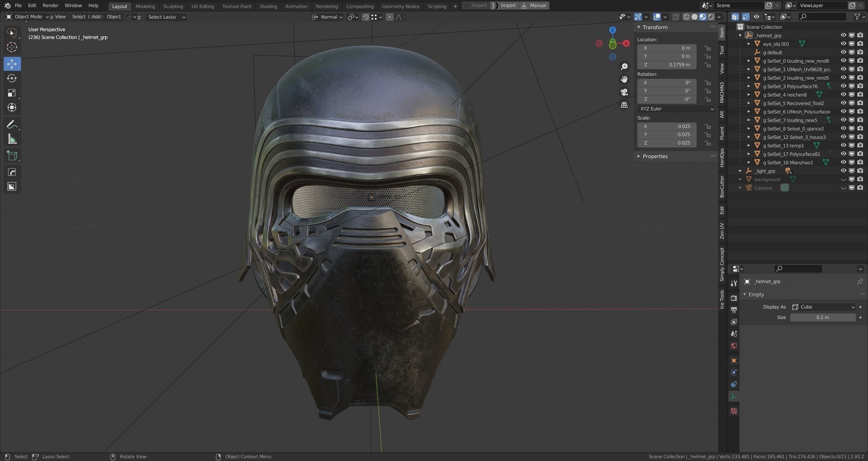Viewport: 868px width, 461px height.
Task: Open Display As Cube dropdown
Action: 823,307
